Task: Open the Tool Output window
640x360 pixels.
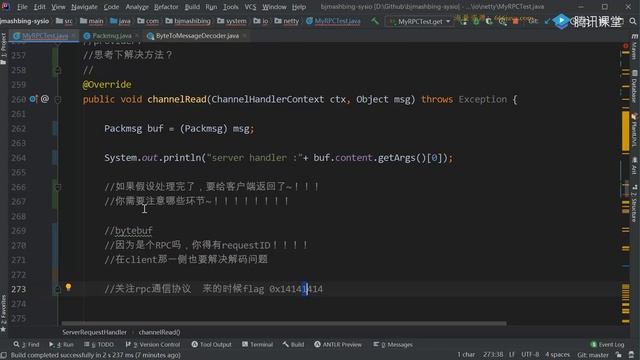Action: coord(211,344)
